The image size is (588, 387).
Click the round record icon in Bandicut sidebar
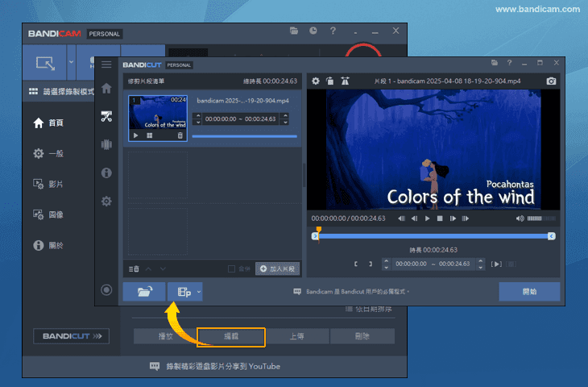click(x=106, y=289)
